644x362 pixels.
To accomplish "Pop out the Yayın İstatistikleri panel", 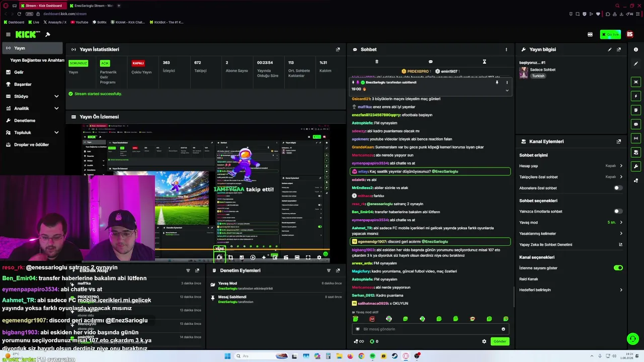I will [338, 49].
